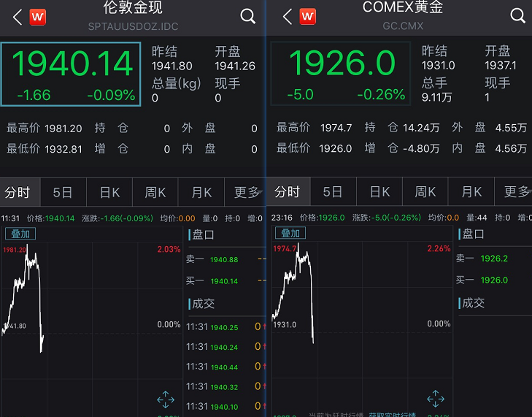532x417 pixels.
Task: Tap the 伦敦金现 title
Action: click(133, 7)
